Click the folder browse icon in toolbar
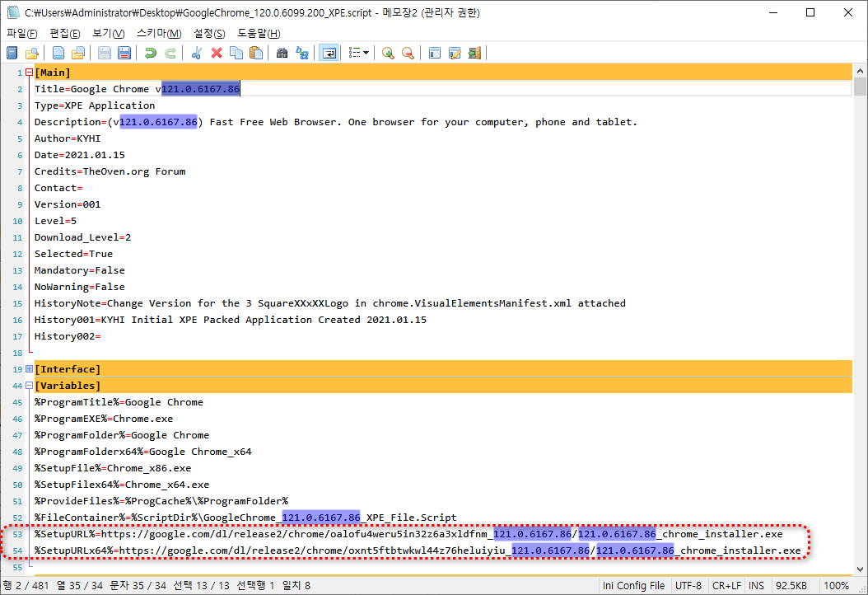 32,54
